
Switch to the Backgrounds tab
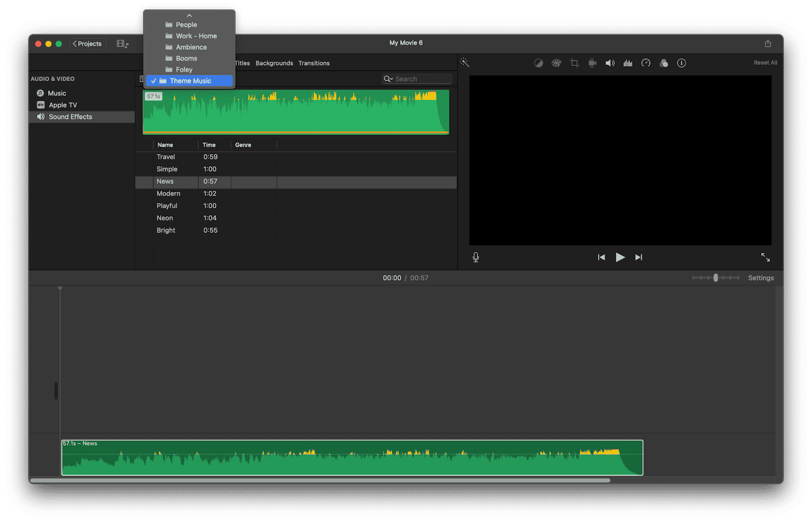(x=274, y=63)
